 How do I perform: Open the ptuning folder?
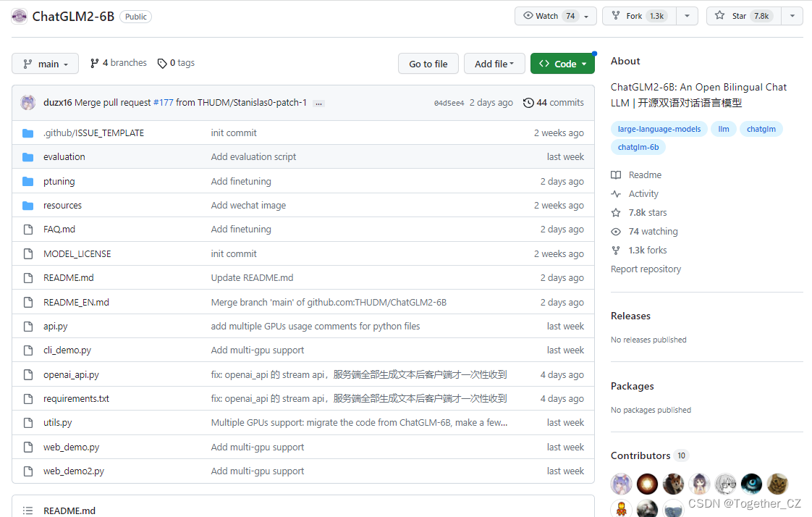59,181
